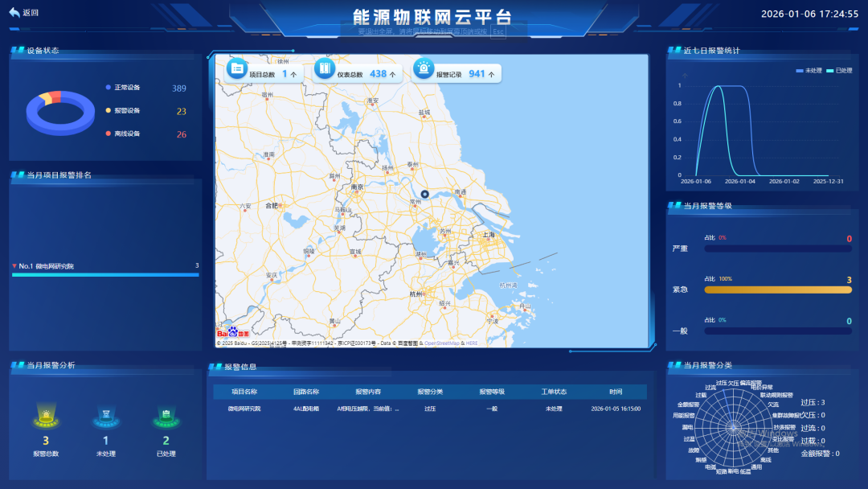Click the 杭州 city label on map
This screenshot has height=489, width=868.
coord(416,294)
